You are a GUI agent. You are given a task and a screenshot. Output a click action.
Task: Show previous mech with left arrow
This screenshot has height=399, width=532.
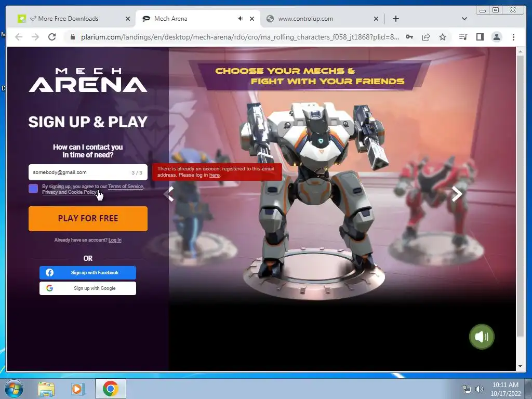pyautogui.click(x=169, y=194)
